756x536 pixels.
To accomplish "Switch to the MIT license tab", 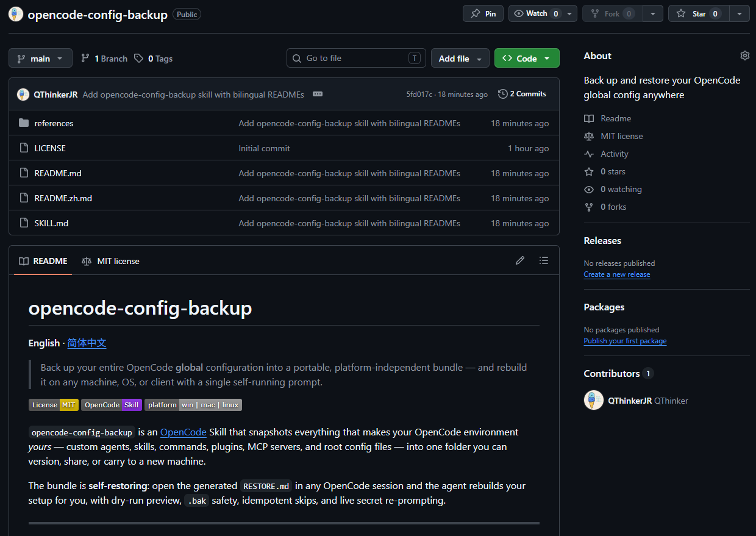I will point(110,261).
